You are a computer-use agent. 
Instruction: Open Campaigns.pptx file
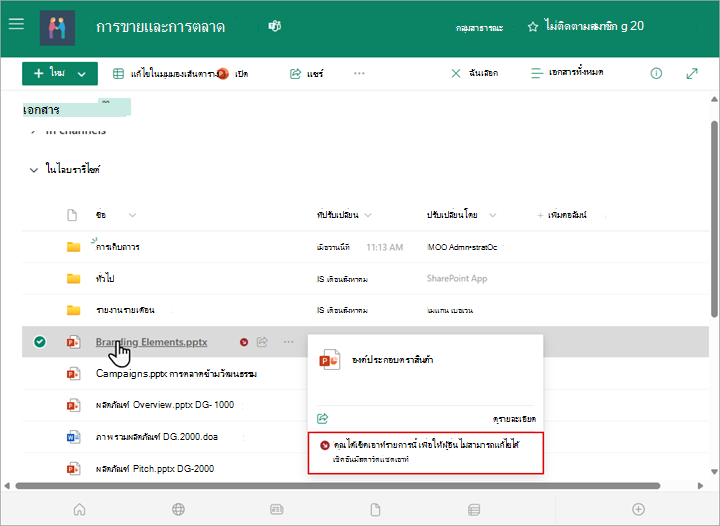click(176, 374)
